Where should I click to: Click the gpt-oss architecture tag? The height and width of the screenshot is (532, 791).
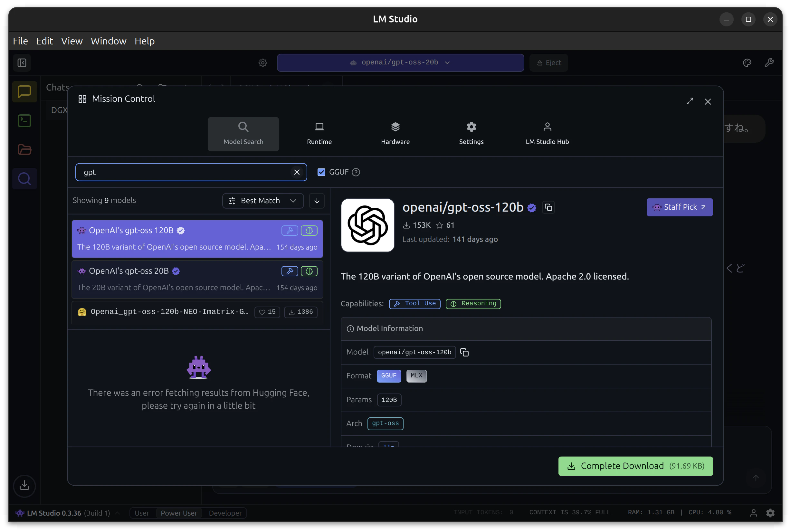(x=385, y=423)
